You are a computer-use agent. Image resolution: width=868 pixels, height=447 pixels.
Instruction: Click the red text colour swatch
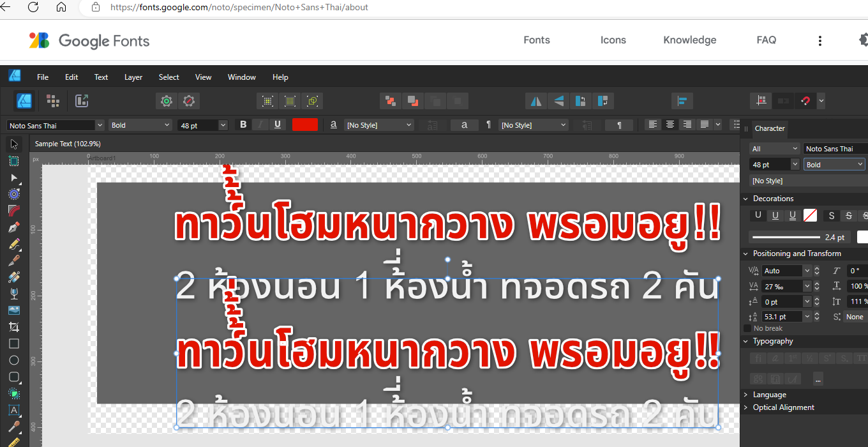(305, 125)
